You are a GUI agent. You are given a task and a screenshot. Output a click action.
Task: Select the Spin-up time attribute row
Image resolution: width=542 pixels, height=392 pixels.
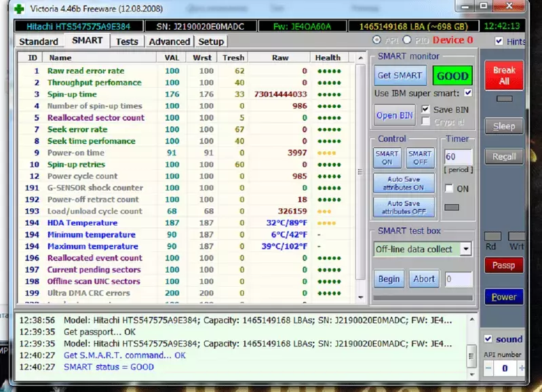[187, 94]
